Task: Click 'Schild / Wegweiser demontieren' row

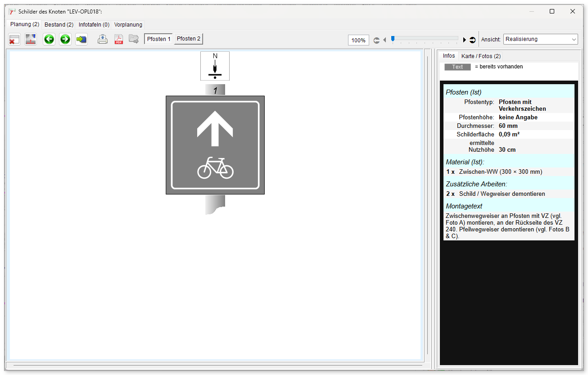Action: click(509, 194)
